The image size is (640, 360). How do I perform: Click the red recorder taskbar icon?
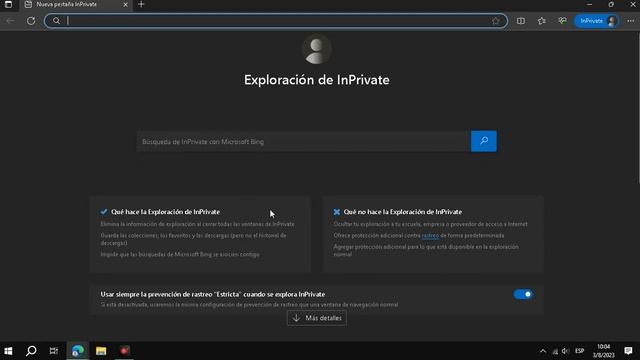click(124, 351)
